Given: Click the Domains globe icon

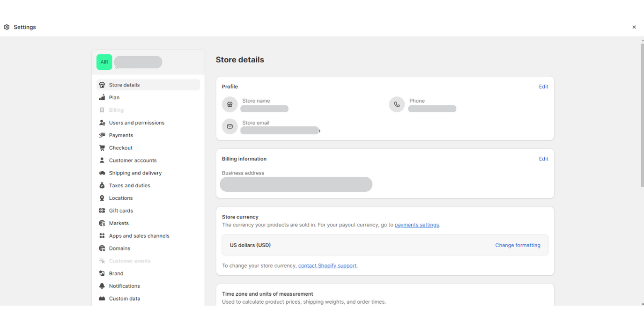Looking at the screenshot, I should tap(102, 249).
